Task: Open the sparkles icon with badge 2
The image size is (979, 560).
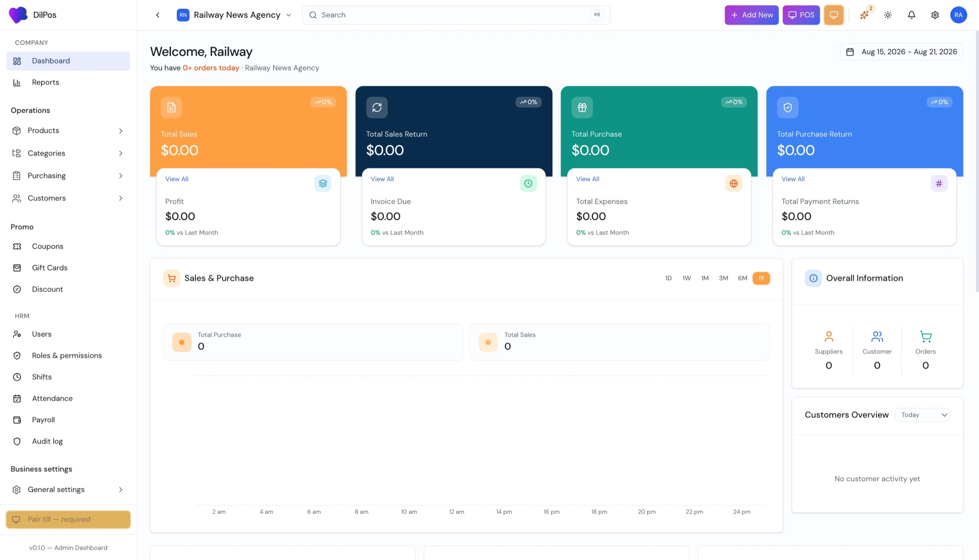Action: coord(864,15)
